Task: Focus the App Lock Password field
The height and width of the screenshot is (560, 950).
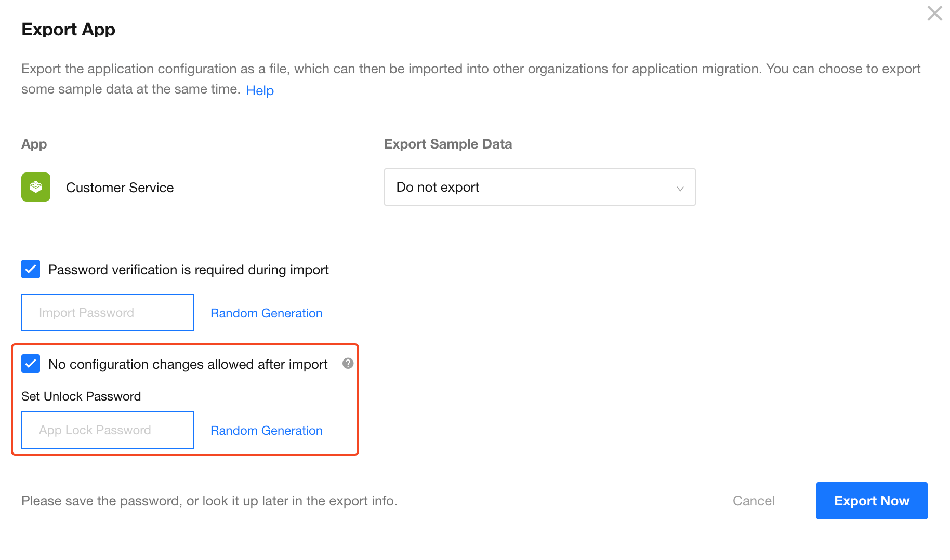Action: pyautogui.click(x=108, y=430)
